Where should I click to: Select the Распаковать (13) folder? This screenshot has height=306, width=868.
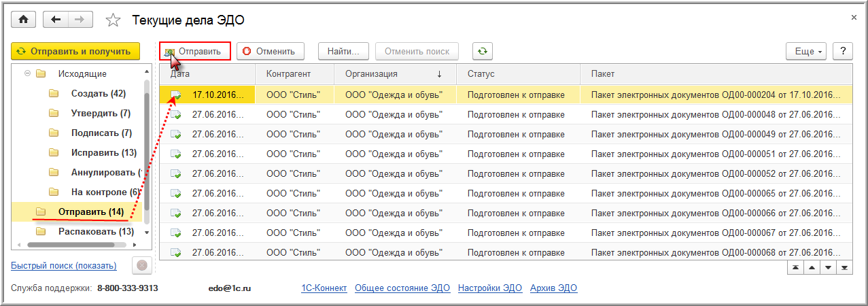click(96, 231)
